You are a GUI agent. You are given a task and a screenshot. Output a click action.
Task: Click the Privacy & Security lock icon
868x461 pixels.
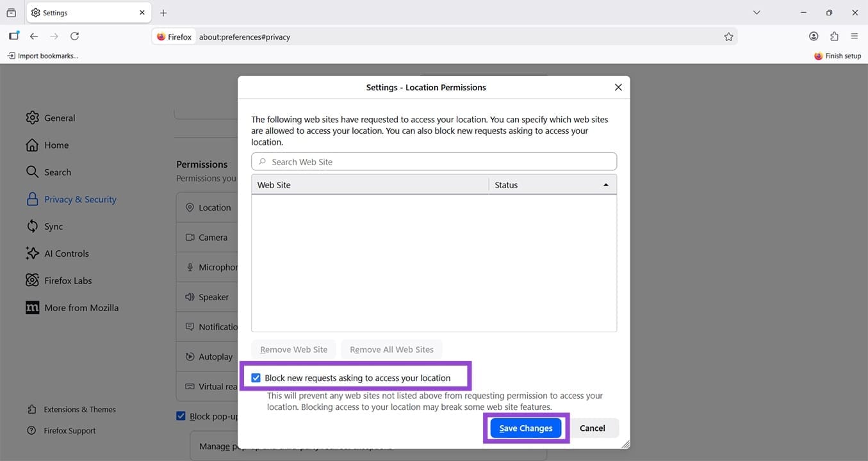(32, 199)
